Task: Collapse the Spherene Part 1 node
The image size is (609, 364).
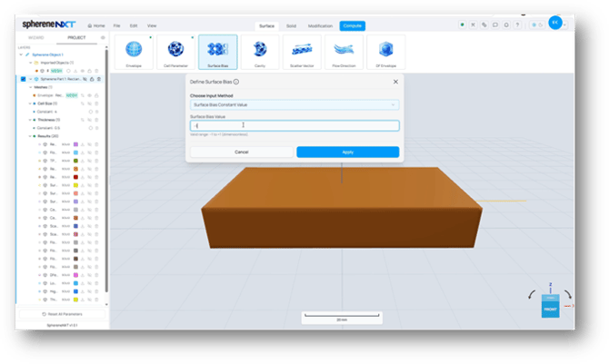Action: (x=30, y=79)
